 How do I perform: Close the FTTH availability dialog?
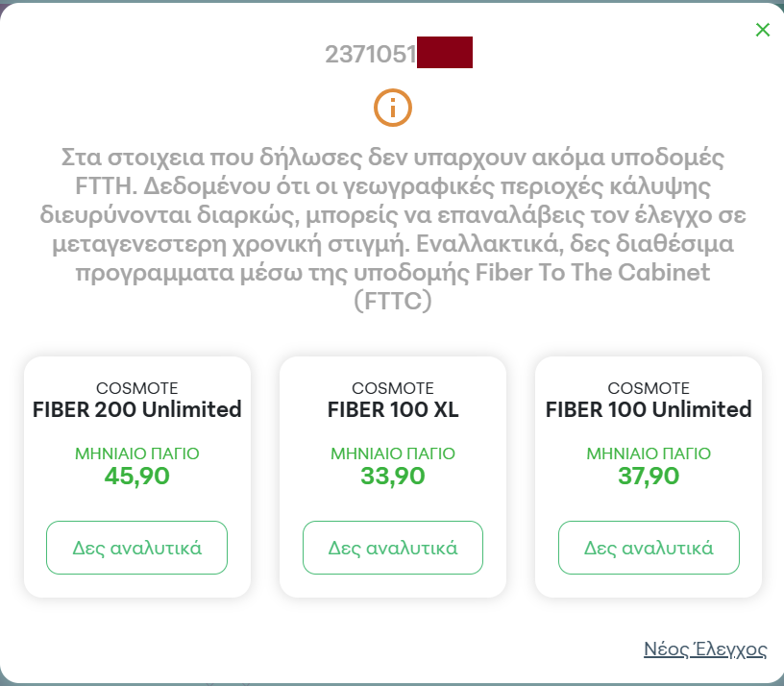(763, 30)
